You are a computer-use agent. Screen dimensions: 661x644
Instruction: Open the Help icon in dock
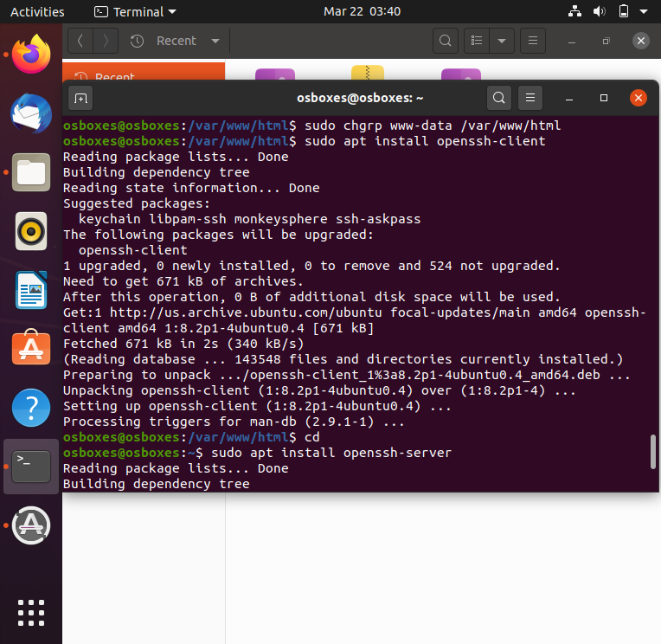[31, 408]
